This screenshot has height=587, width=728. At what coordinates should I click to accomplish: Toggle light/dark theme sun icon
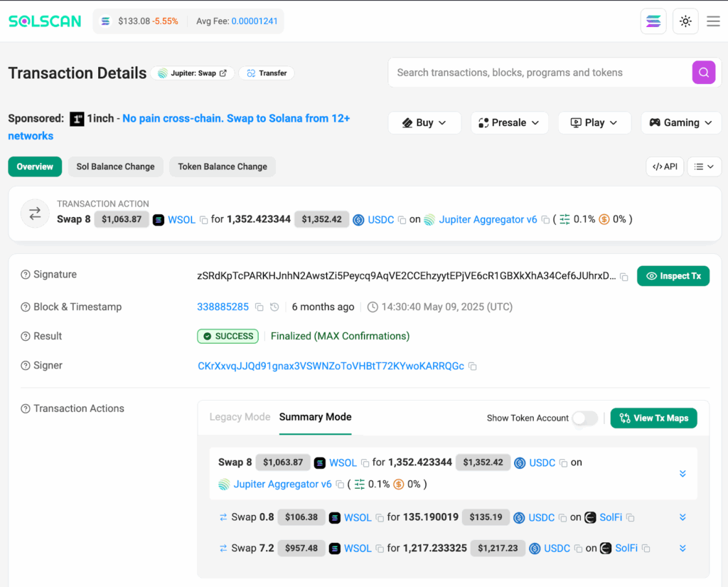tap(685, 21)
